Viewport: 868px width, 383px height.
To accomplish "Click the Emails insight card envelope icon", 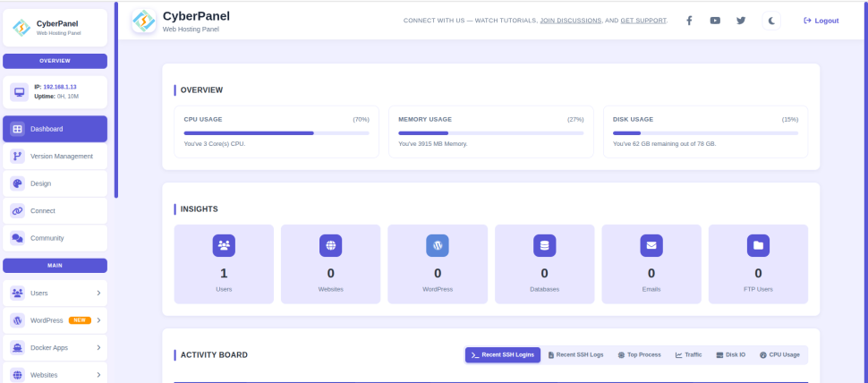I will tap(651, 245).
